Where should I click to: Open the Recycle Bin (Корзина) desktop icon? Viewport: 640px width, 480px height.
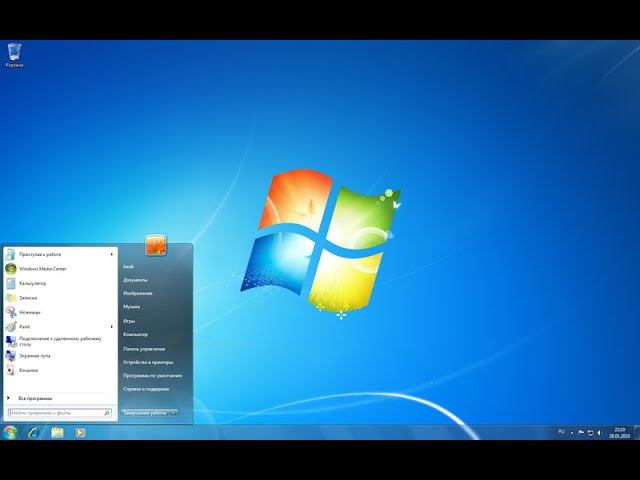[x=15, y=55]
